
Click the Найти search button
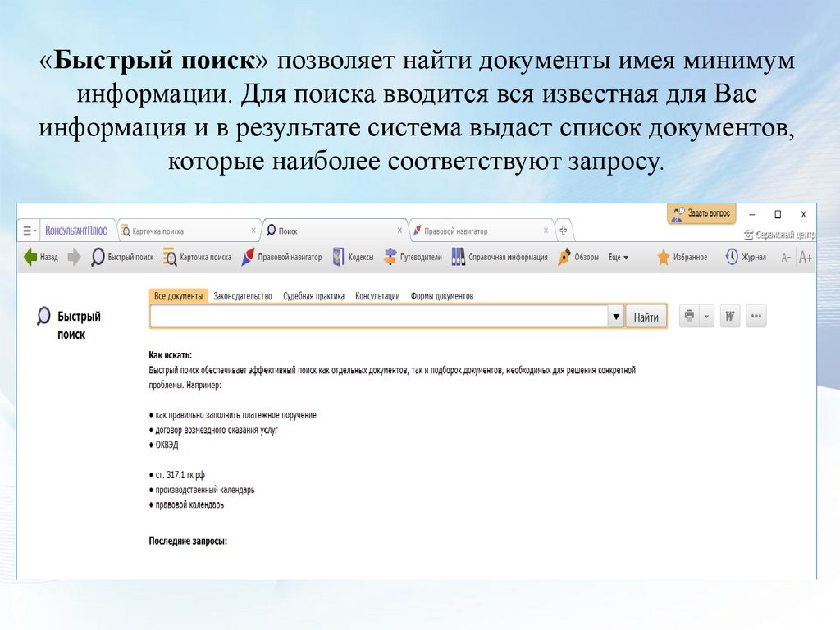coord(646,317)
